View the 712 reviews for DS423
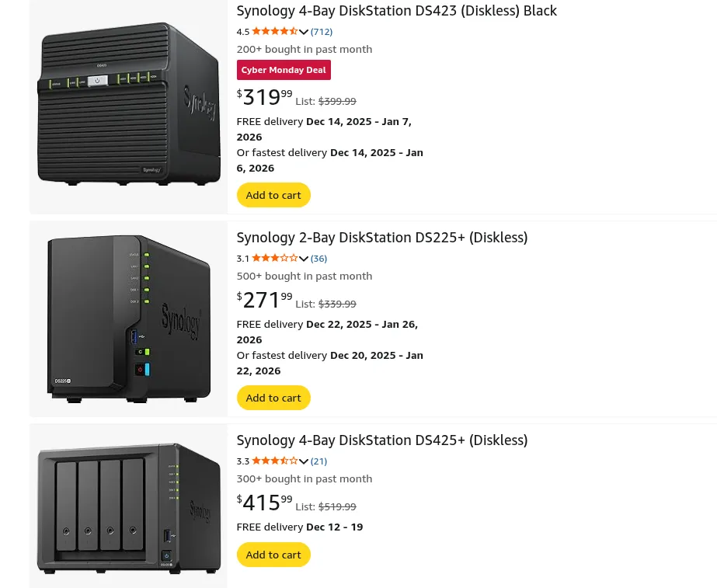The height and width of the screenshot is (588, 717). [321, 31]
